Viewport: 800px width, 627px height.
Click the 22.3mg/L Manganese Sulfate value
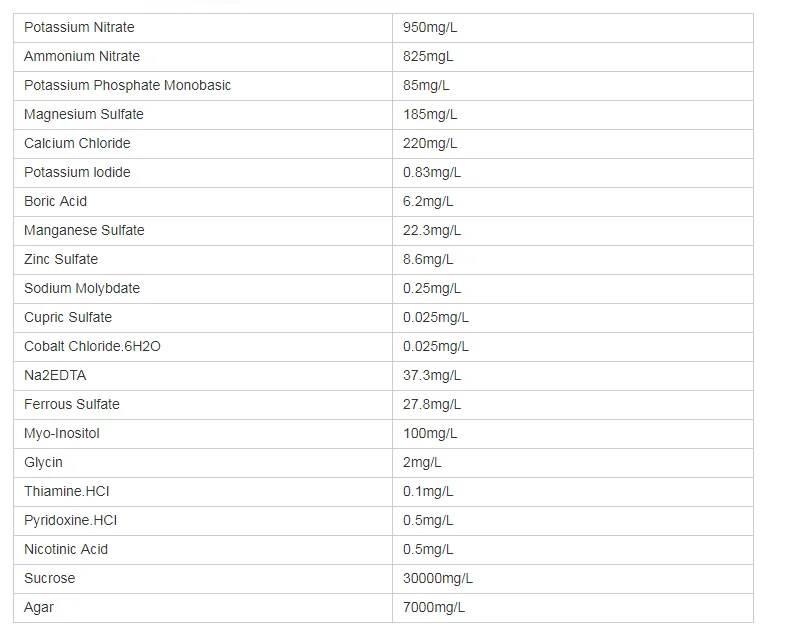point(432,230)
